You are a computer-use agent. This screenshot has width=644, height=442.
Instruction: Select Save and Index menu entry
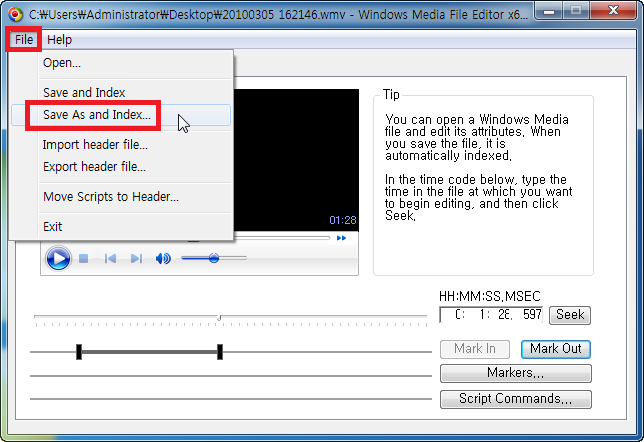[121, 92]
